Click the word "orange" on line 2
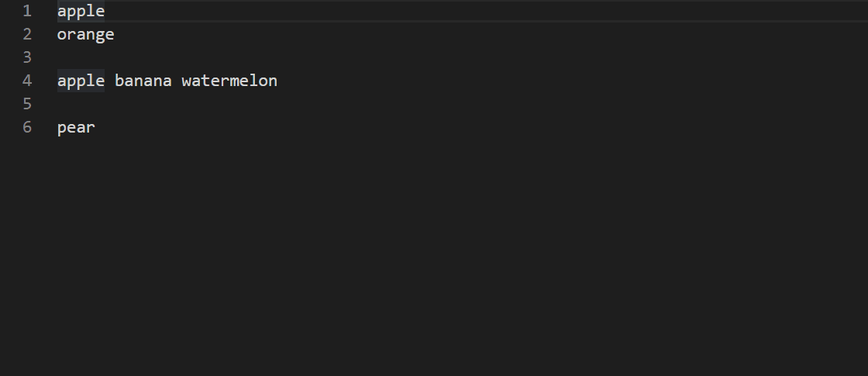The image size is (868, 376). [x=85, y=34]
